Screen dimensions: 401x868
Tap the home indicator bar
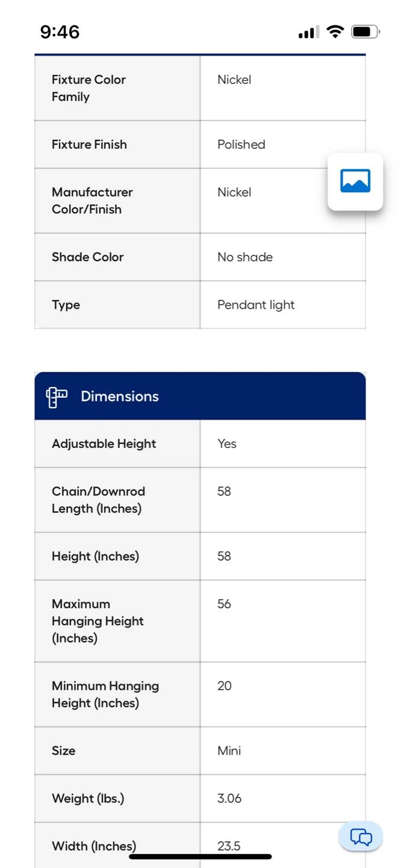[200, 856]
